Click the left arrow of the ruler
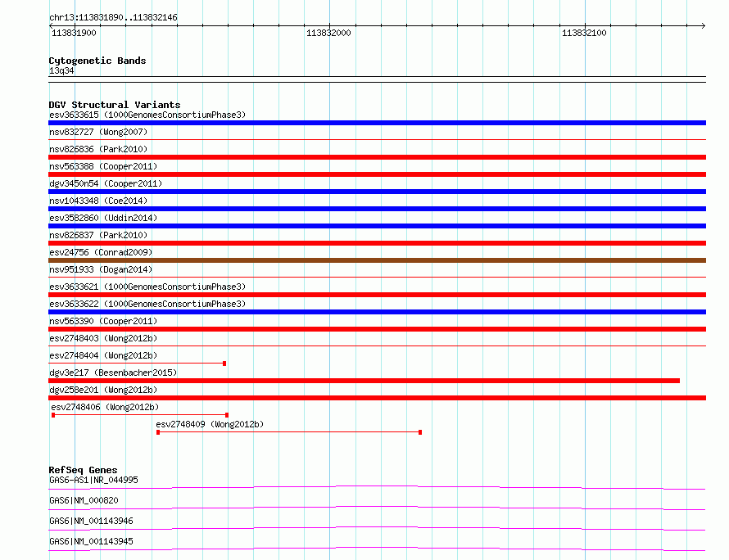This screenshot has height=560, width=729. tap(51, 26)
